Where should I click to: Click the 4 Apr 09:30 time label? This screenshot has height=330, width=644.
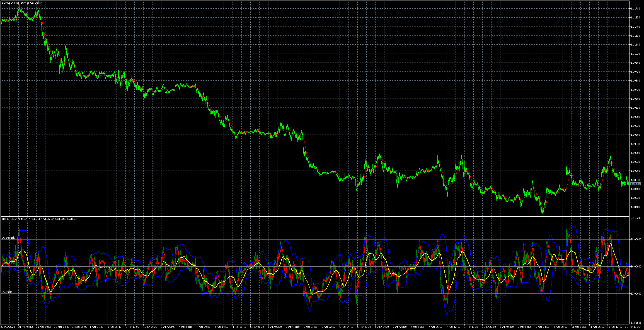(x=204, y=327)
